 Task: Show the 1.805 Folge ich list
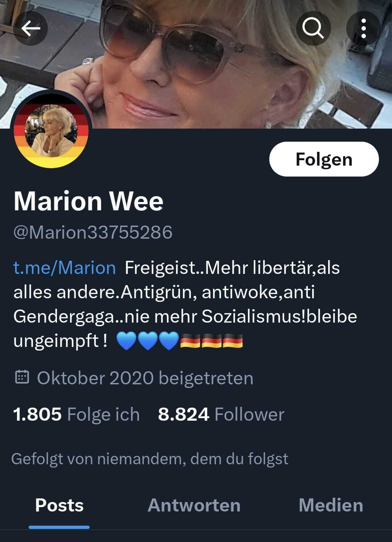(x=76, y=414)
